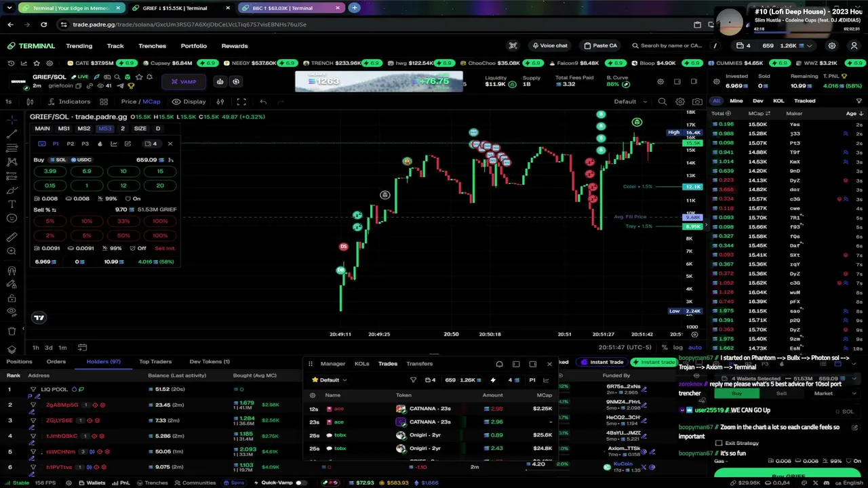The width and height of the screenshot is (868, 488).
Task: Open the 1s timeframe selector
Action: 8,102
